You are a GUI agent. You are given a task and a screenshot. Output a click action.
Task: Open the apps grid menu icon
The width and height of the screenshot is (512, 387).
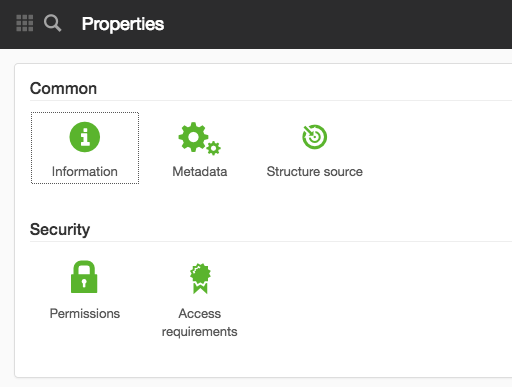(25, 23)
